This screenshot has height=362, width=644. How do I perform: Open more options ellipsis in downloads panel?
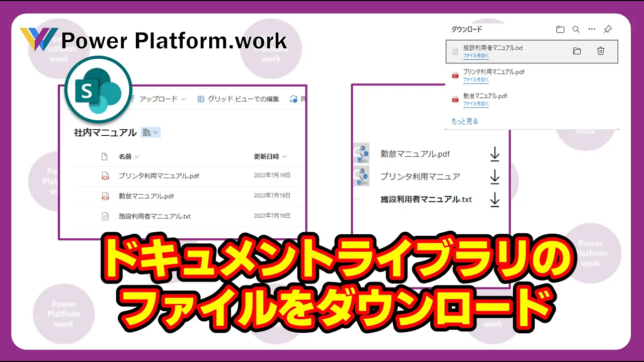[x=592, y=29]
